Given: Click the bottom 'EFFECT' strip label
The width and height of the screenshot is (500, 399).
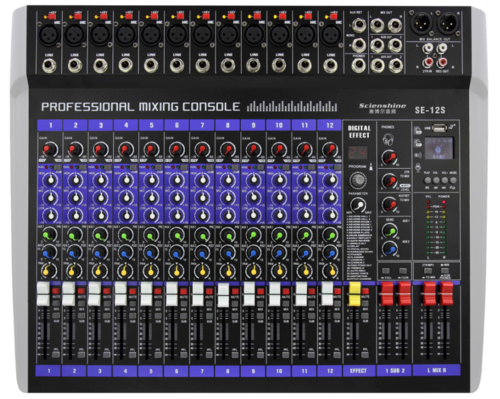Looking at the screenshot, I should (x=359, y=371).
